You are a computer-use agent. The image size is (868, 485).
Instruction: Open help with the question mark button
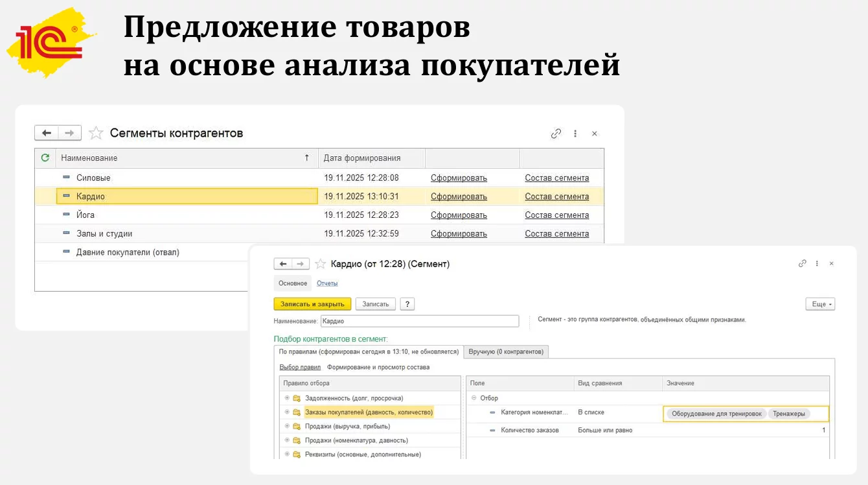click(407, 304)
